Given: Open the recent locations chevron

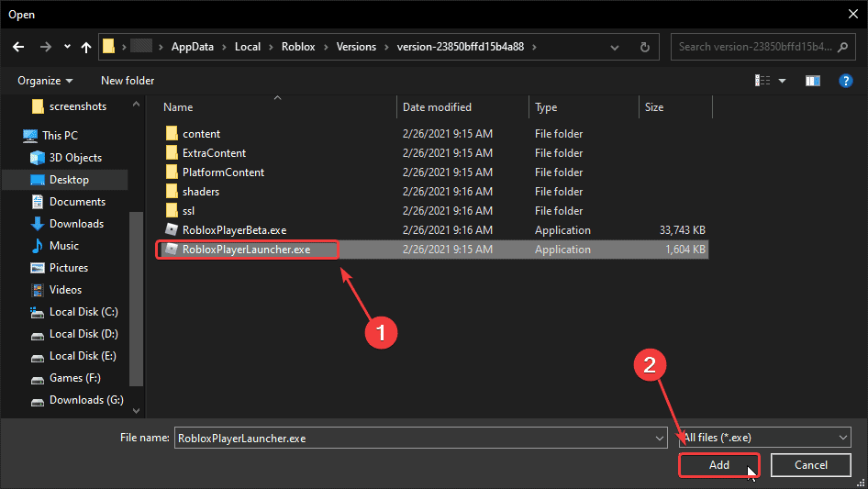Looking at the screenshot, I should point(67,47).
